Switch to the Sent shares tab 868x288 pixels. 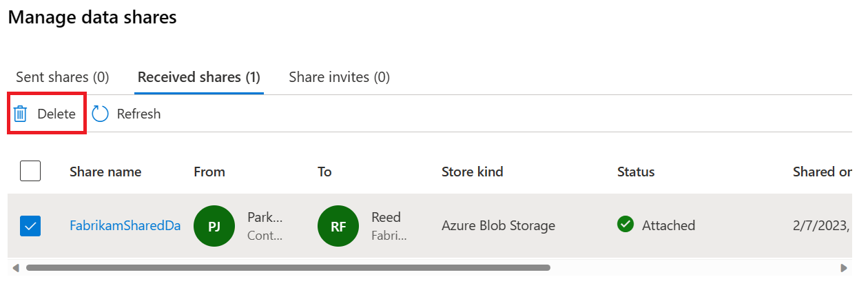pyautogui.click(x=63, y=77)
